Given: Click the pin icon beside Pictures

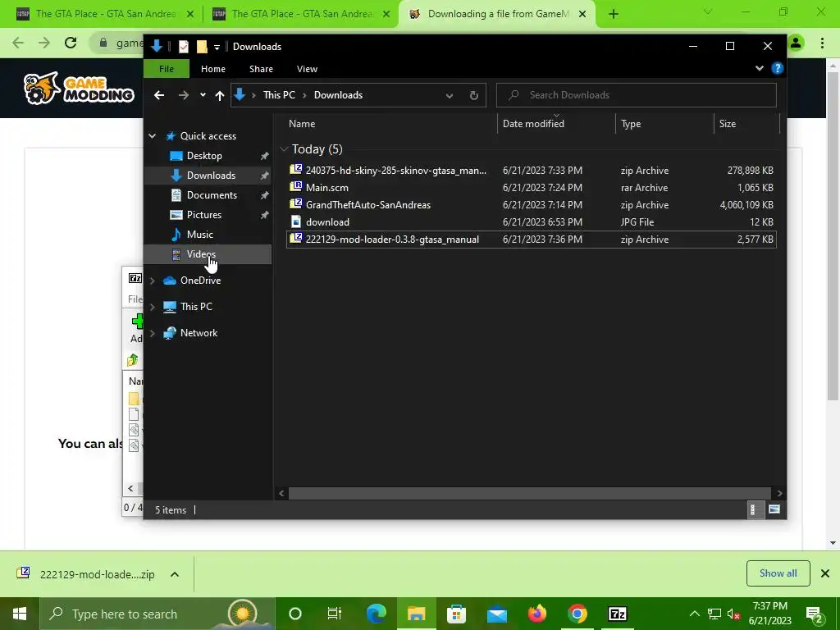Looking at the screenshot, I should point(264,215).
